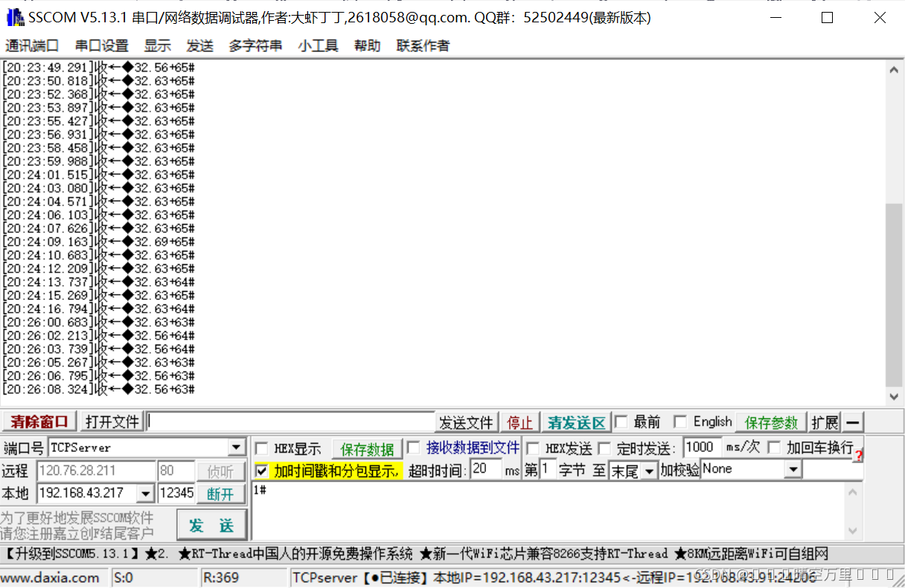The height and width of the screenshot is (588, 905).
Task: Open the 加校验 None dropdown
Action: (x=793, y=470)
